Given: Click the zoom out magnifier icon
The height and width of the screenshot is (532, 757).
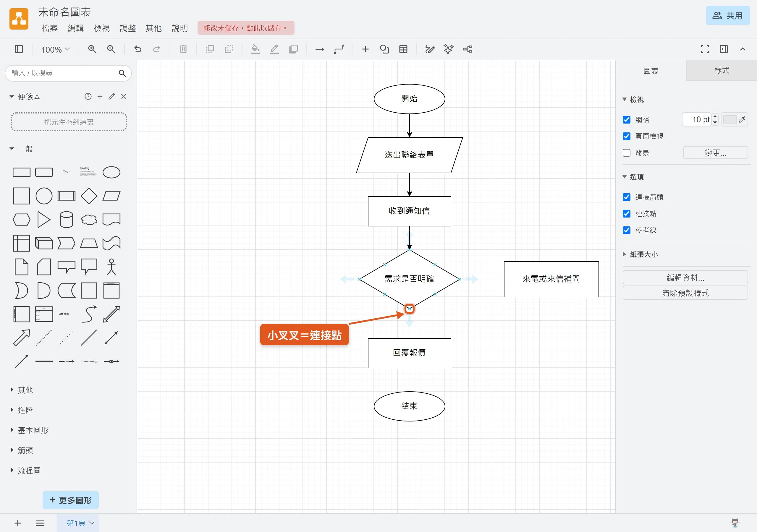Looking at the screenshot, I should coord(111,49).
